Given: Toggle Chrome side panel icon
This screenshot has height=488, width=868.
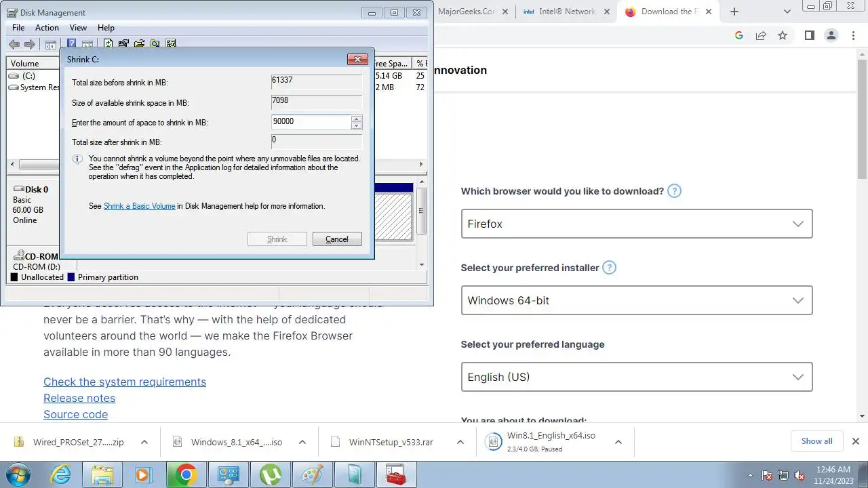Looking at the screenshot, I should tap(809, 35).
